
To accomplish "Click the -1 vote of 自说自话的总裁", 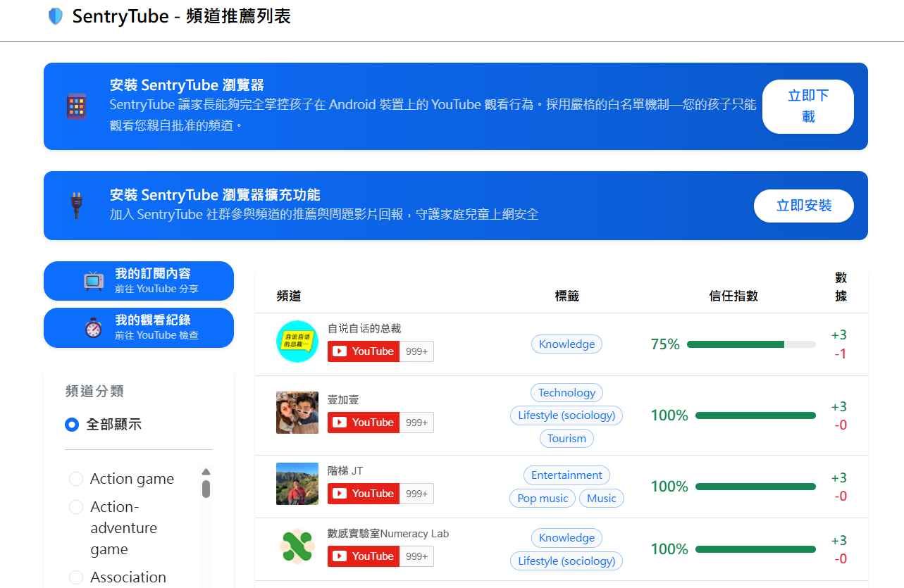I will (x=841, y=354).
